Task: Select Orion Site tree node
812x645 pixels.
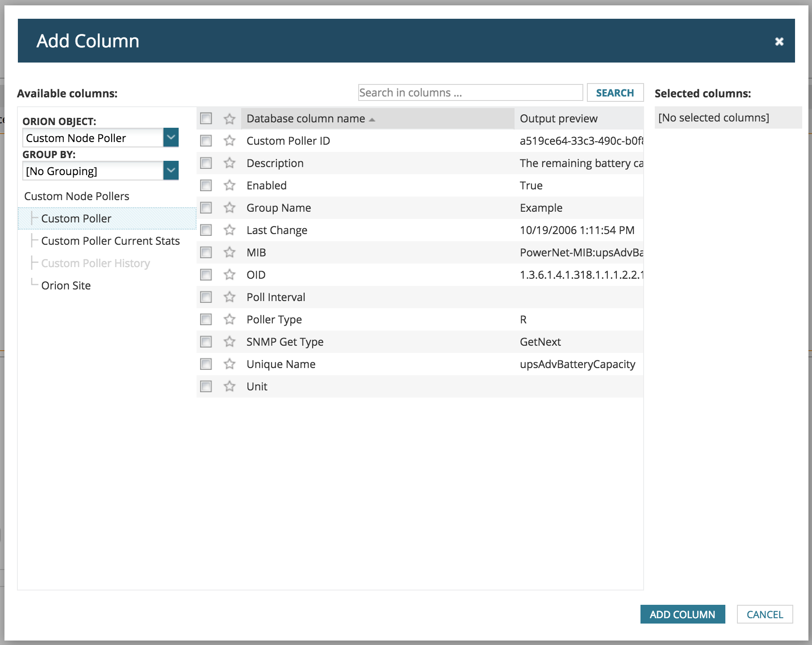Action: pos(66,285)
